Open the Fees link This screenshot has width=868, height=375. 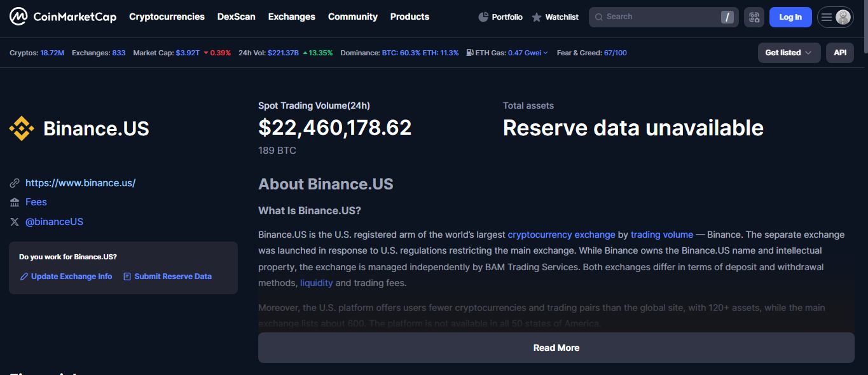click(36, 202)
